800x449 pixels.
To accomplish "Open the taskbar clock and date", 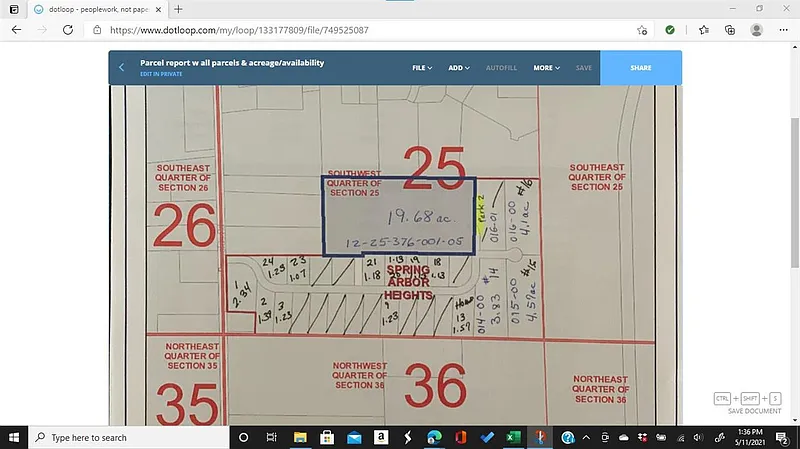I will click(x=750, y=437).
